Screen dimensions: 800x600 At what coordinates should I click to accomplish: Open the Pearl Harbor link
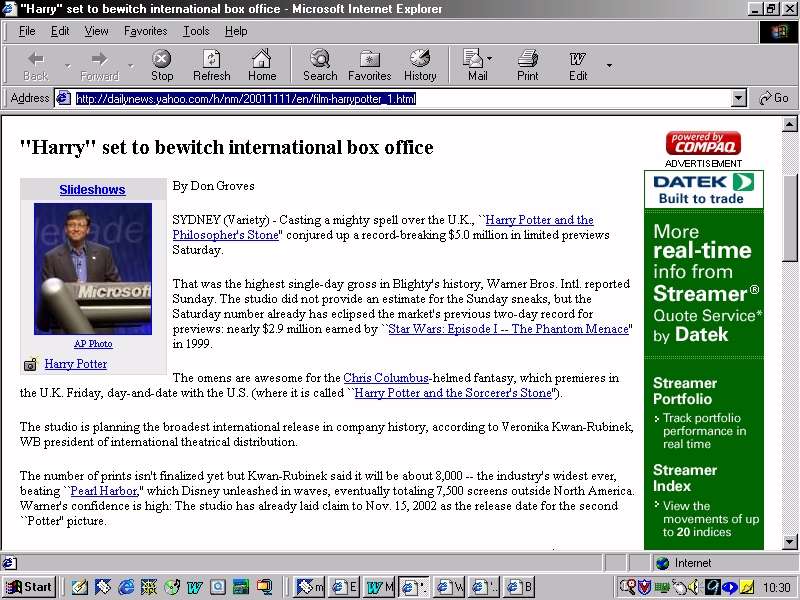[x=104, y=491]
